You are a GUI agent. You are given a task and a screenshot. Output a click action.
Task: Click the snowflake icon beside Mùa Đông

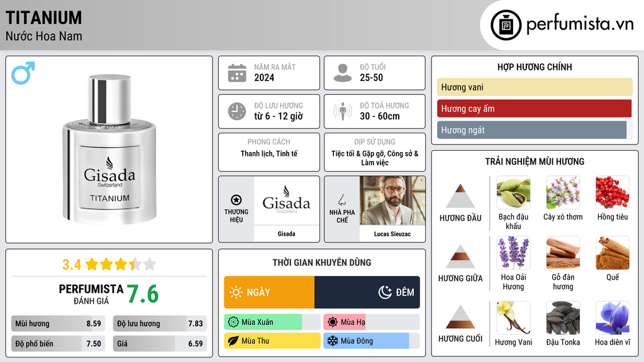pos(333,341)
